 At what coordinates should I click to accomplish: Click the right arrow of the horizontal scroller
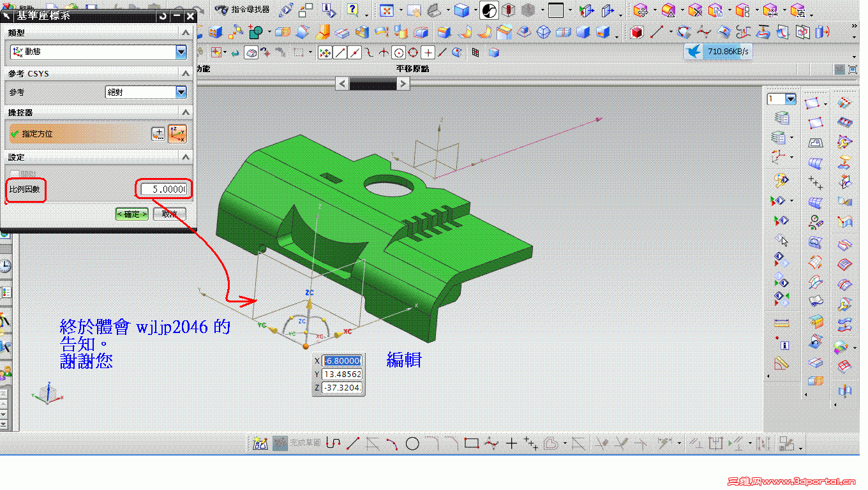tap(403, 84)
